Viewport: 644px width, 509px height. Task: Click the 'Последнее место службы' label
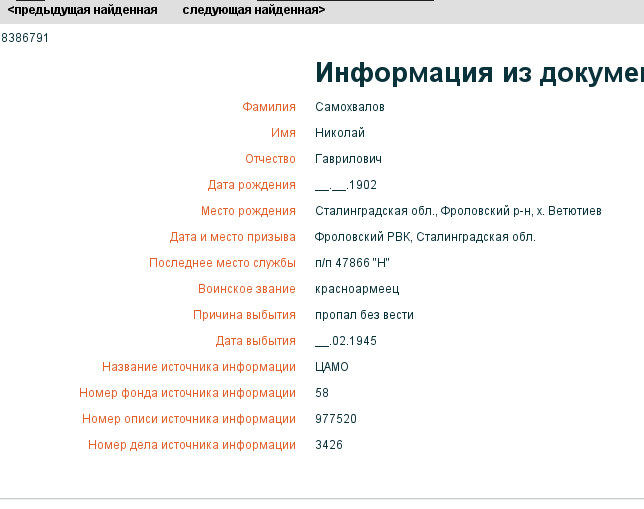[x=223, y=263]
